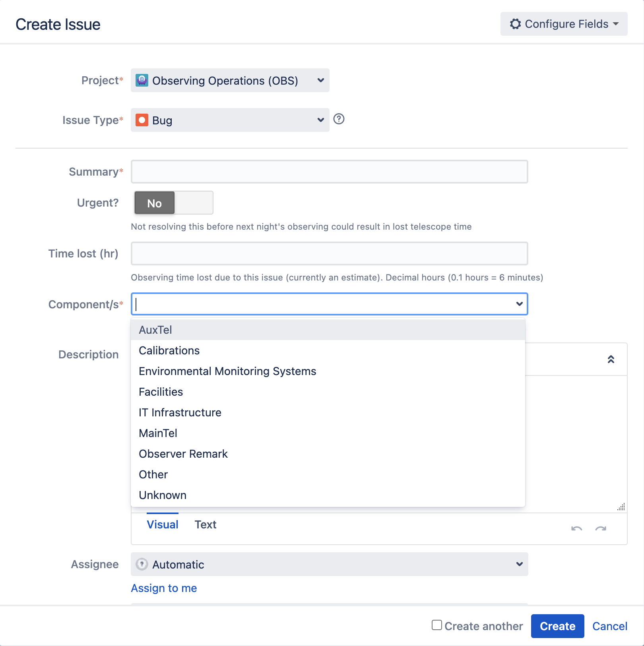The image size is (644, 646).
Task: Switch to the Text editor tab
Action: 206,524
